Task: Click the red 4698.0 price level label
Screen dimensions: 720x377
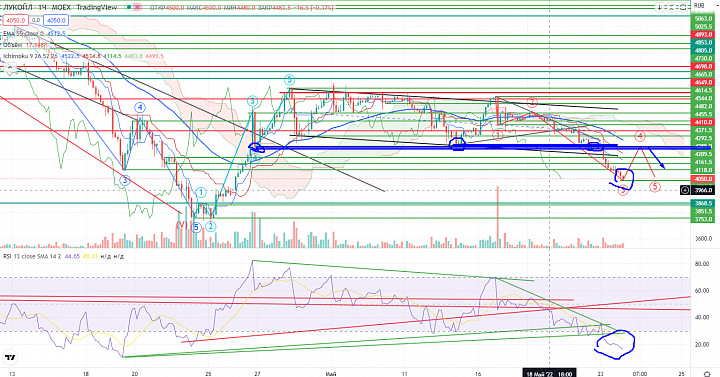Action: [x=703, y=67]
